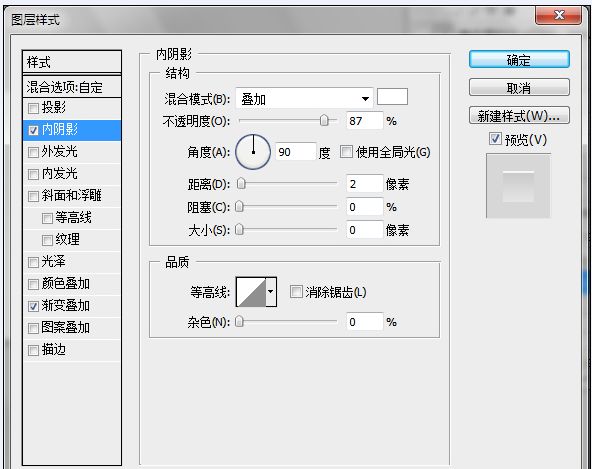The image size is (592, 469).
Task: Focus the 距离 value field
Action: tap(364, 184)
